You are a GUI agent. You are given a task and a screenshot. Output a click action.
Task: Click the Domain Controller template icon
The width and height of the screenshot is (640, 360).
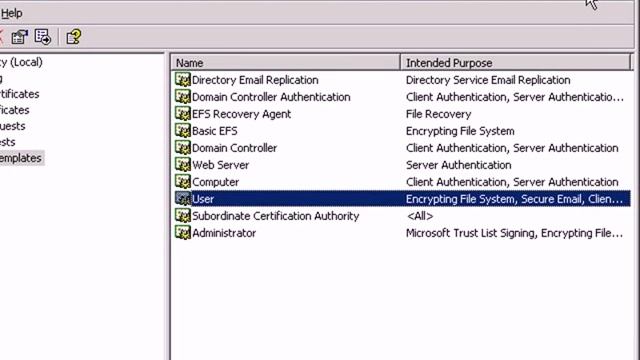point(182,148)
